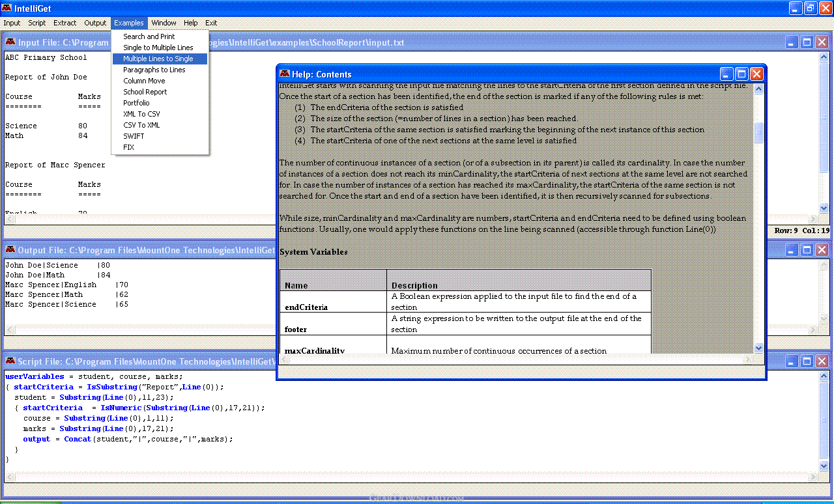Viewport: 834px width, 504px height.
Task: Click 'ABC Primary School' line
Action: (46, 57)
